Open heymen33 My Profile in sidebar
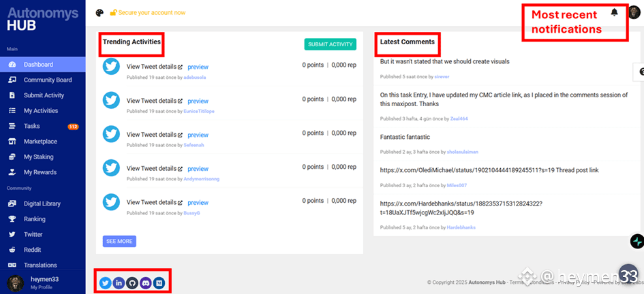The width and height of the screenshot is (644, 294). [43, 283]
